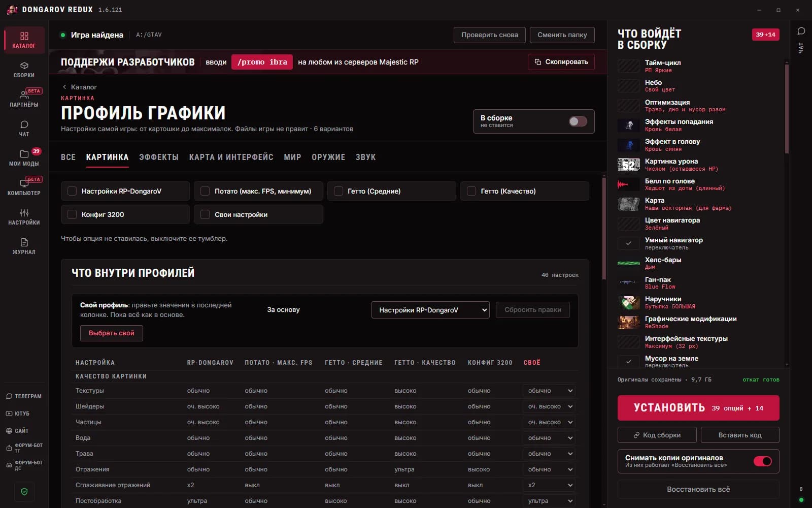The height and width of the screenshot is (508, 812).
Task: Switch to the ОРУЖИЕ tab
Action: tap(328, 157)
